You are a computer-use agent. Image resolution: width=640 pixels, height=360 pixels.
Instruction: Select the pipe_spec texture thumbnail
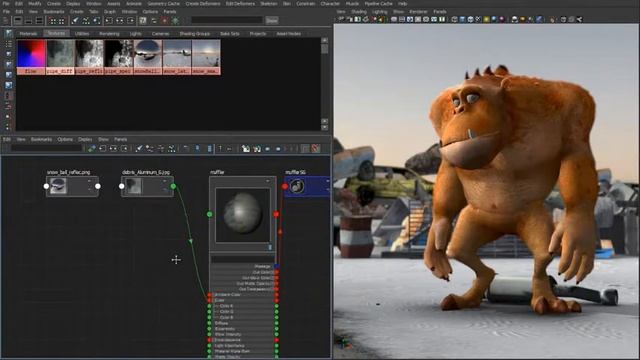coord(119,57)
